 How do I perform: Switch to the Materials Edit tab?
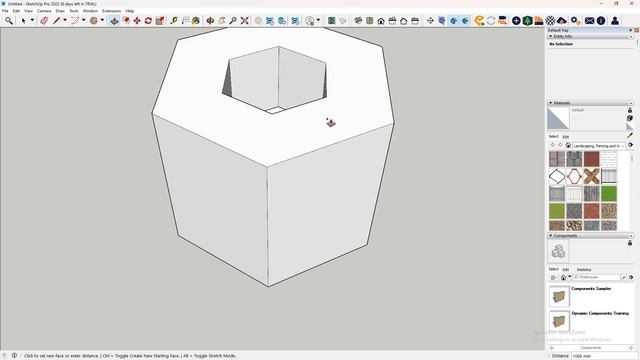566,137
